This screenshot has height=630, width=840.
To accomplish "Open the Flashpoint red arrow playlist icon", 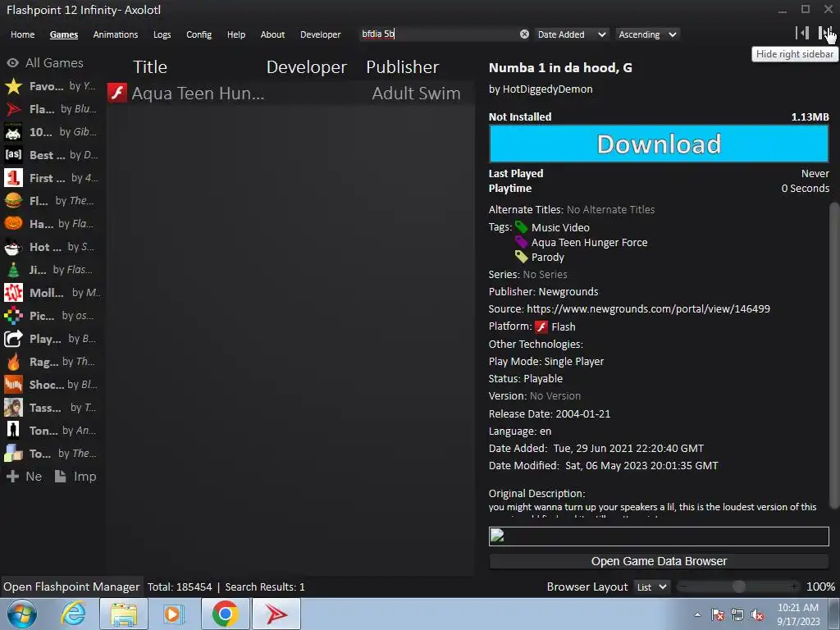I will tap(13, 109).
